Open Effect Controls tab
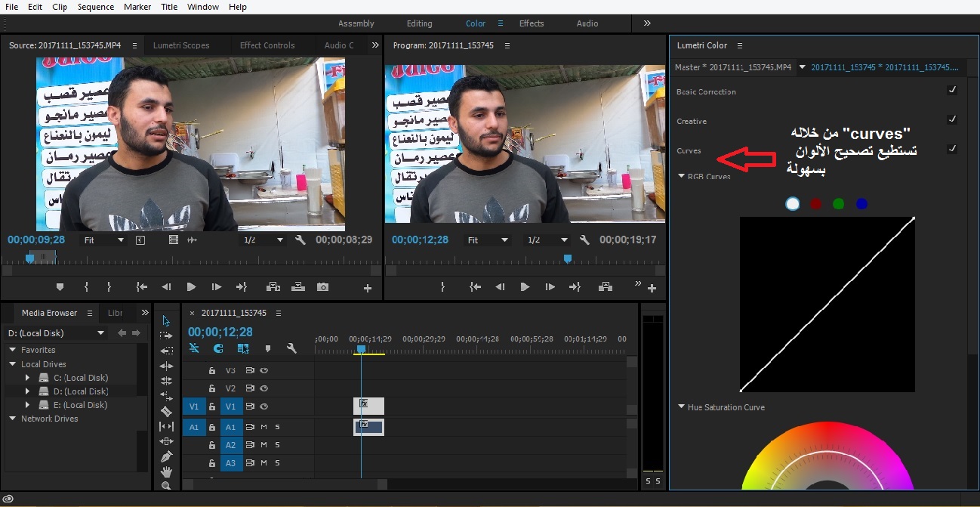This screenshot has height=507, width=980. point(267,45)
